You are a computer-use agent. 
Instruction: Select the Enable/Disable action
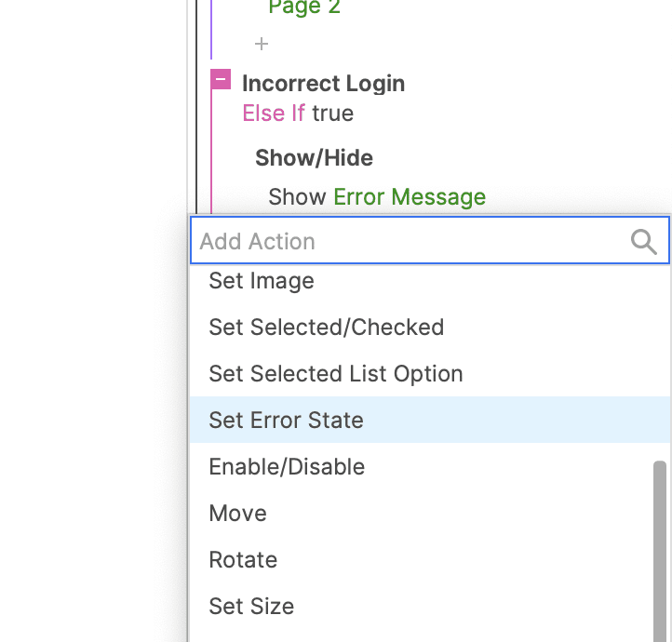pos(287,467)
